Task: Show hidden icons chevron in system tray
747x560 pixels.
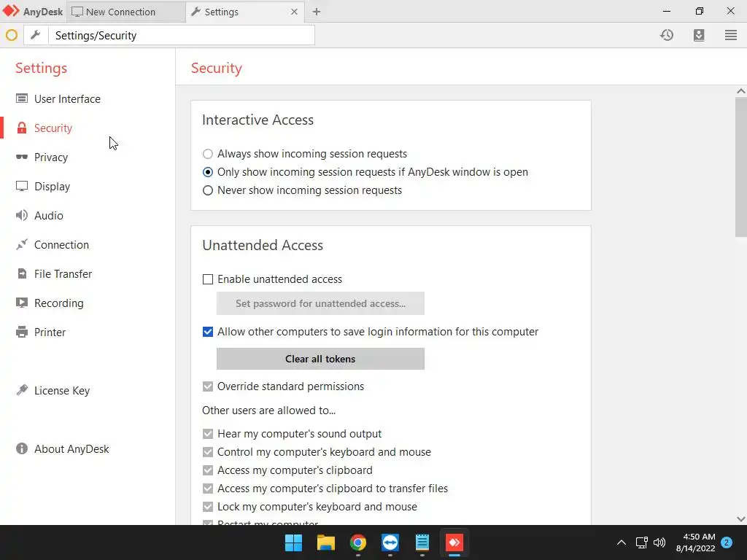Action: (x=622, y=542)
